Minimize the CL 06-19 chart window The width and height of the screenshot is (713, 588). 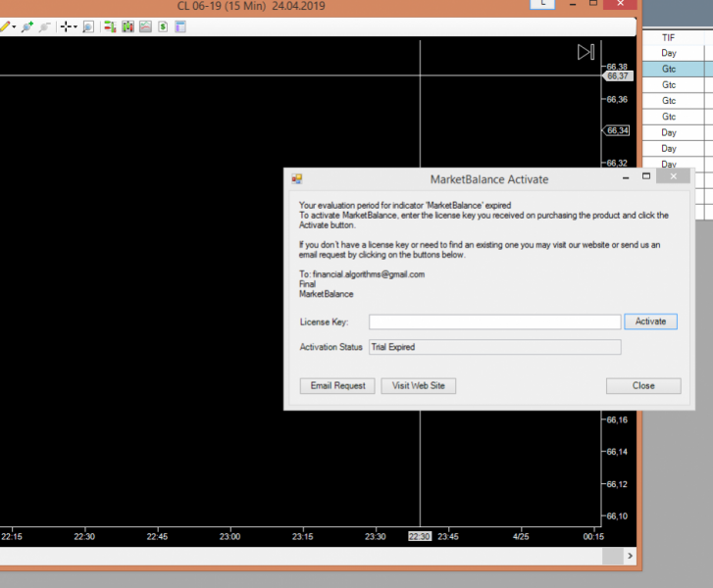[x=573, y=4]
